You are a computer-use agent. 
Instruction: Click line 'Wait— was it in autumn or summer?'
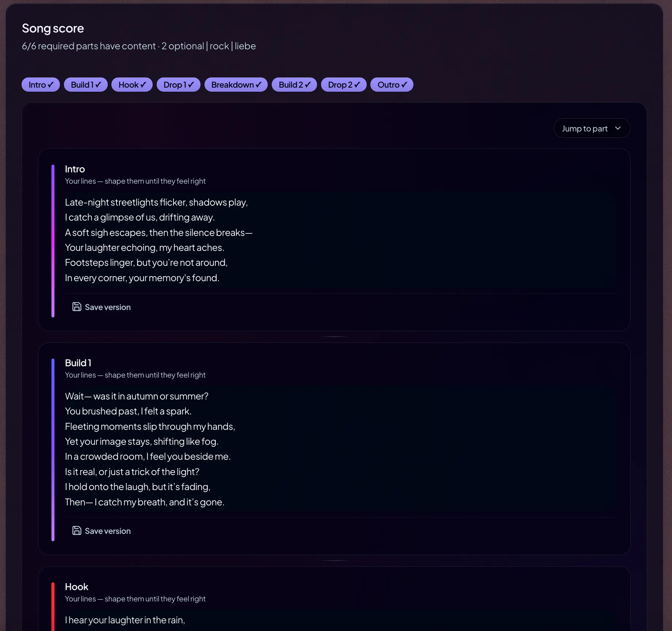point(137,396)
